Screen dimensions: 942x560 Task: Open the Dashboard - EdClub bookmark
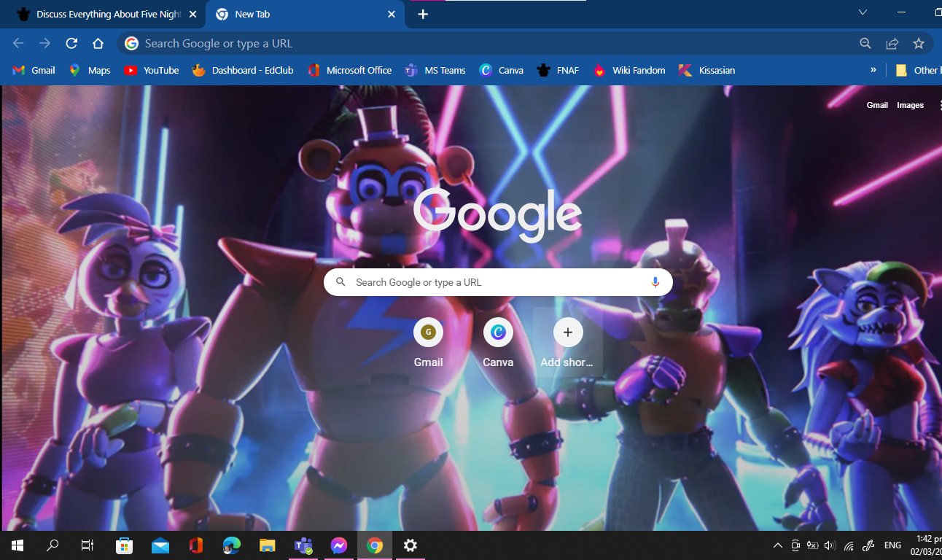tap(243, 71)
